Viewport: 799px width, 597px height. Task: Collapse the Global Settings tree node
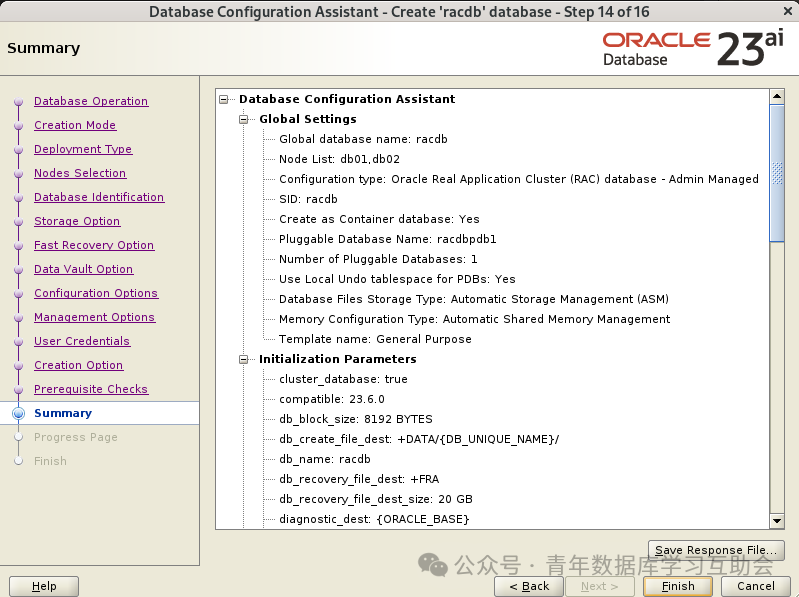tap(244, 119)
